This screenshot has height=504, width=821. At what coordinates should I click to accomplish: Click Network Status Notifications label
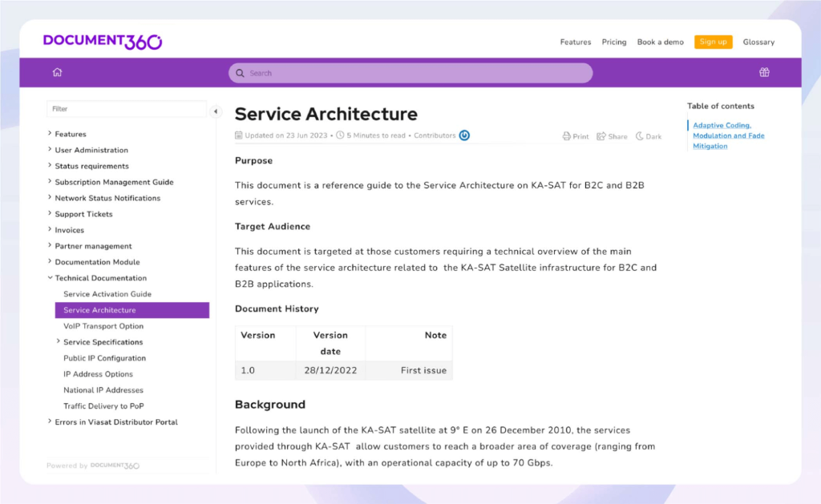point(108,198)
